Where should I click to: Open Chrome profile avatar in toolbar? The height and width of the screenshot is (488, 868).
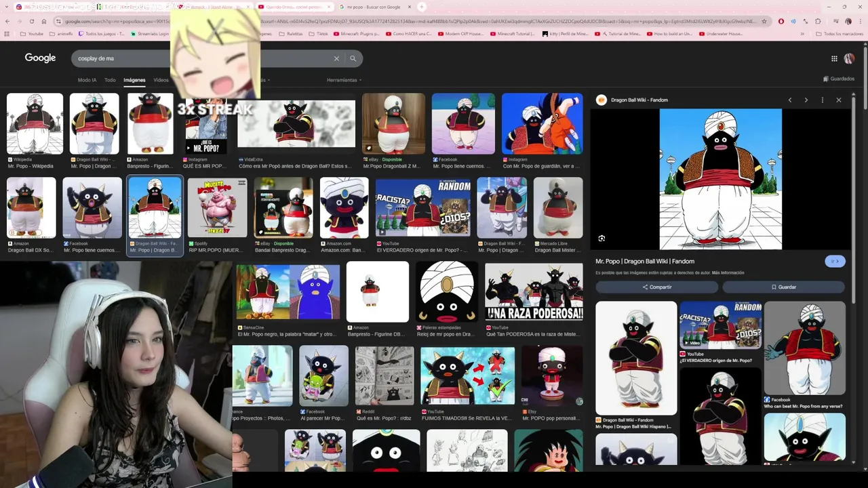click(848, 21)
